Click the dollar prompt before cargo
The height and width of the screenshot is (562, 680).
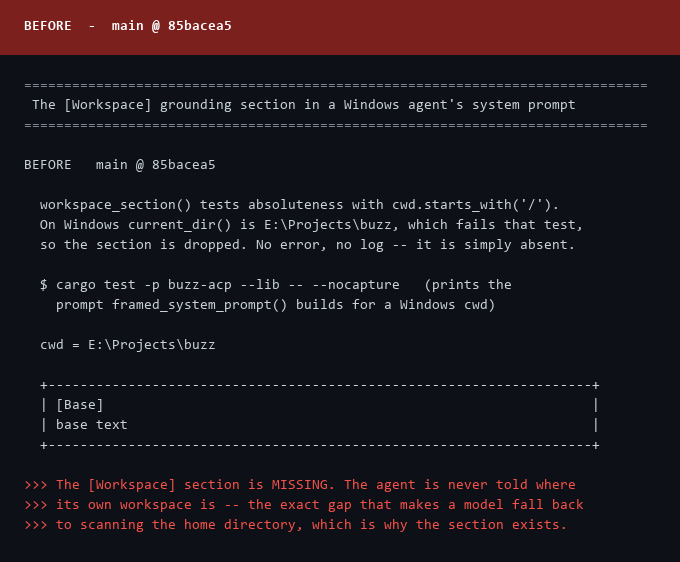[x=44, y=285]
